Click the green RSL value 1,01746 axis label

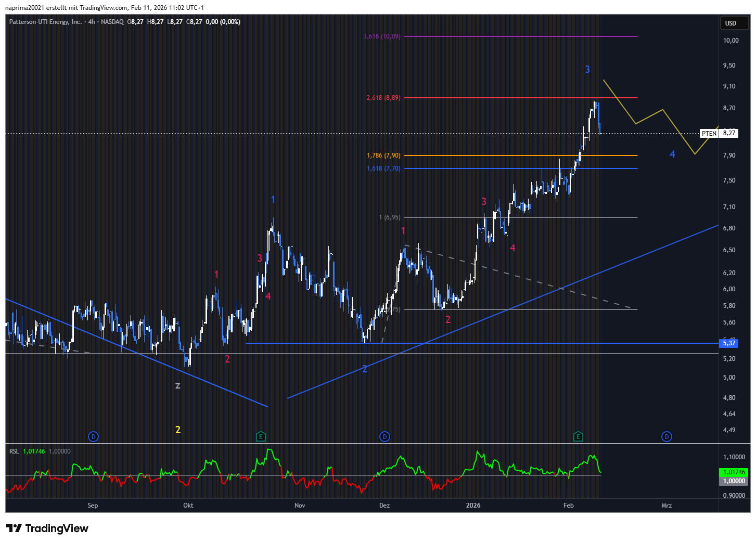(734, 472)
